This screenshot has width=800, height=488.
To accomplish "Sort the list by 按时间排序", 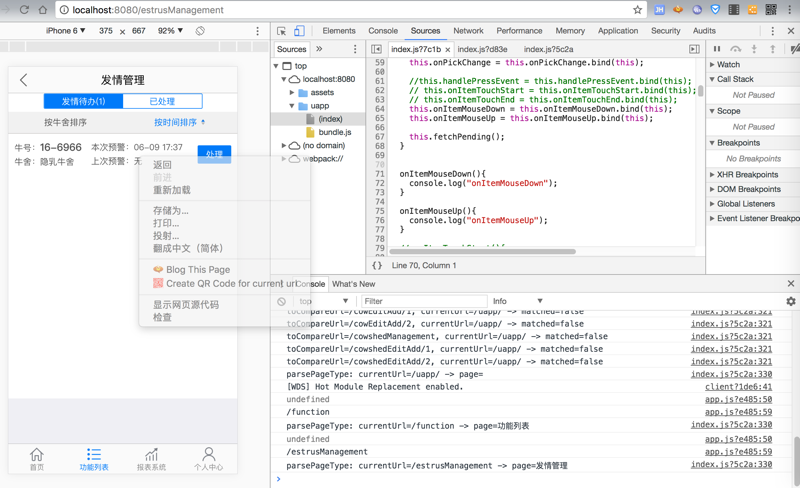I will click(180, 123).
